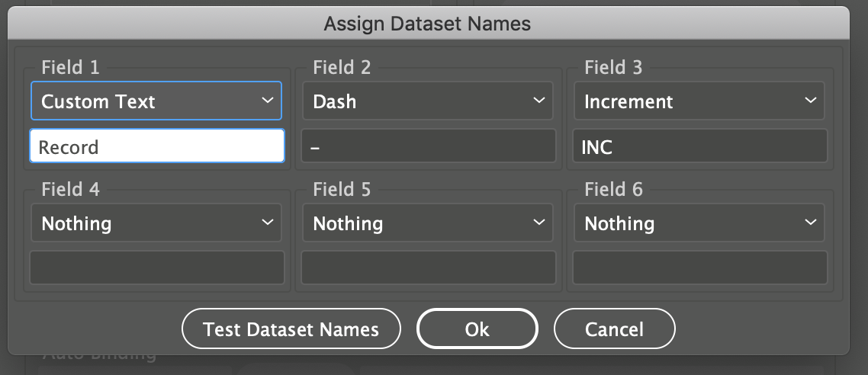This screenshot has height=375, width=868.
Task: Cancel the Assign Dataset Names dialog
Action: coord(614,329)
